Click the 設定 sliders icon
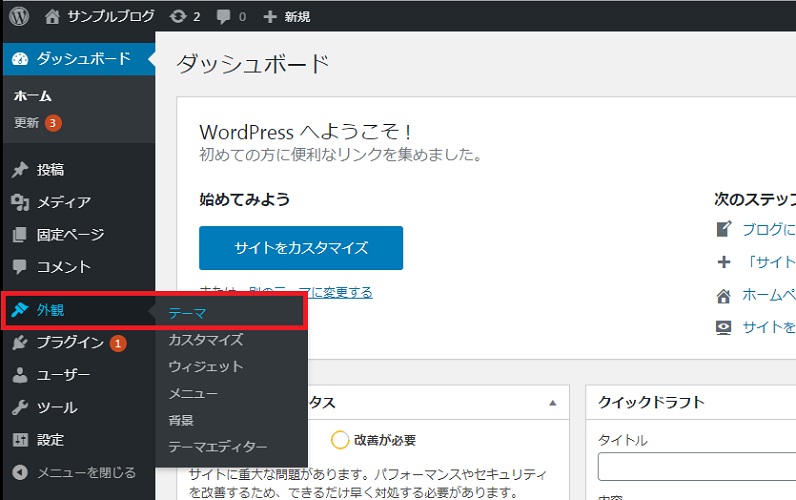 (x=20, y=440)
